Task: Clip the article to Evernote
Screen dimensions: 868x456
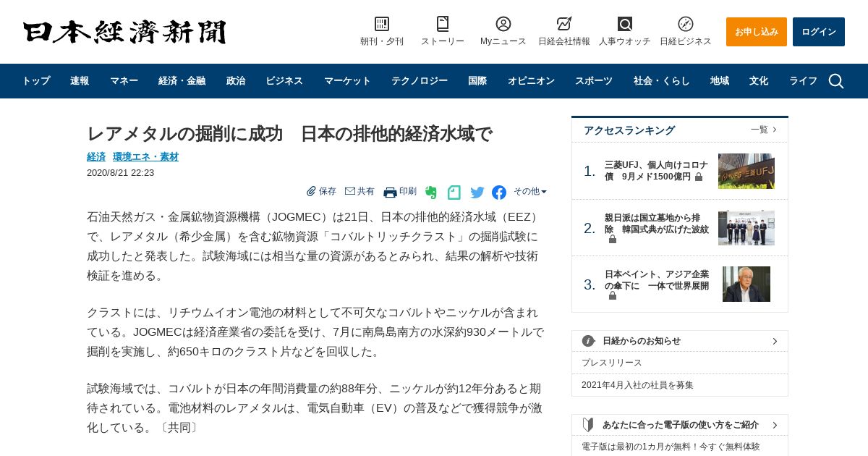Action: 430,192
